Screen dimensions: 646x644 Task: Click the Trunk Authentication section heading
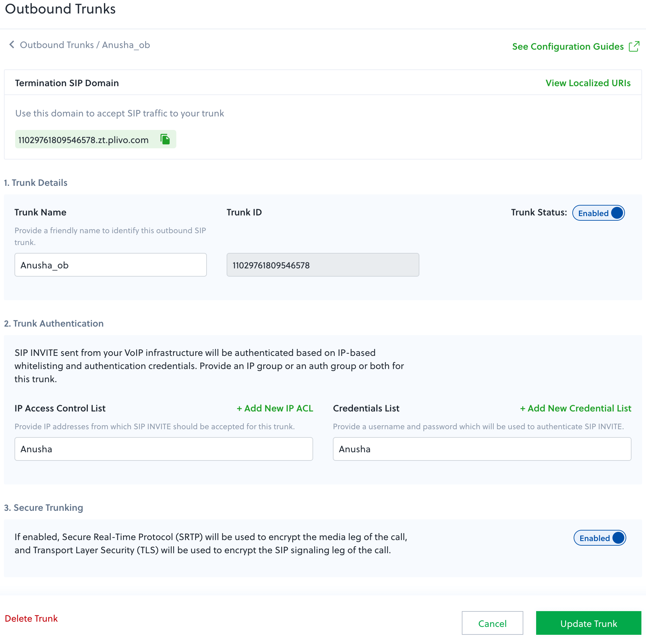pyautogui.click(x=54, y=323)
